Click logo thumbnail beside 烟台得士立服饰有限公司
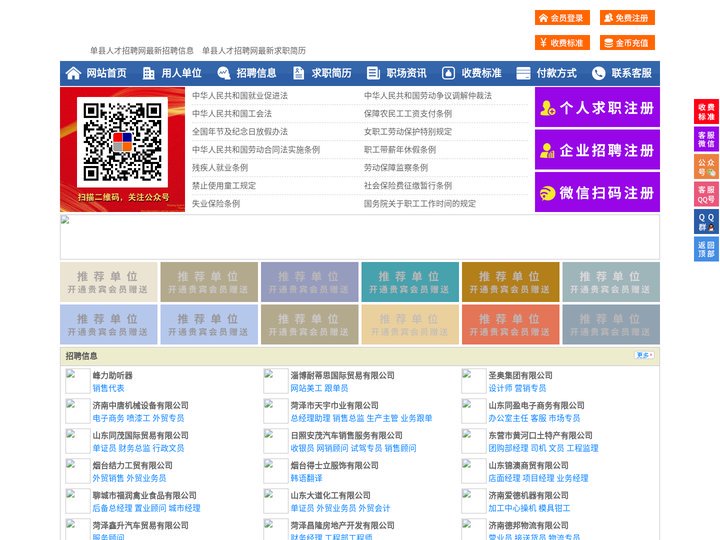720x540 pixels. pyautogui.click(x=276, y=471)
